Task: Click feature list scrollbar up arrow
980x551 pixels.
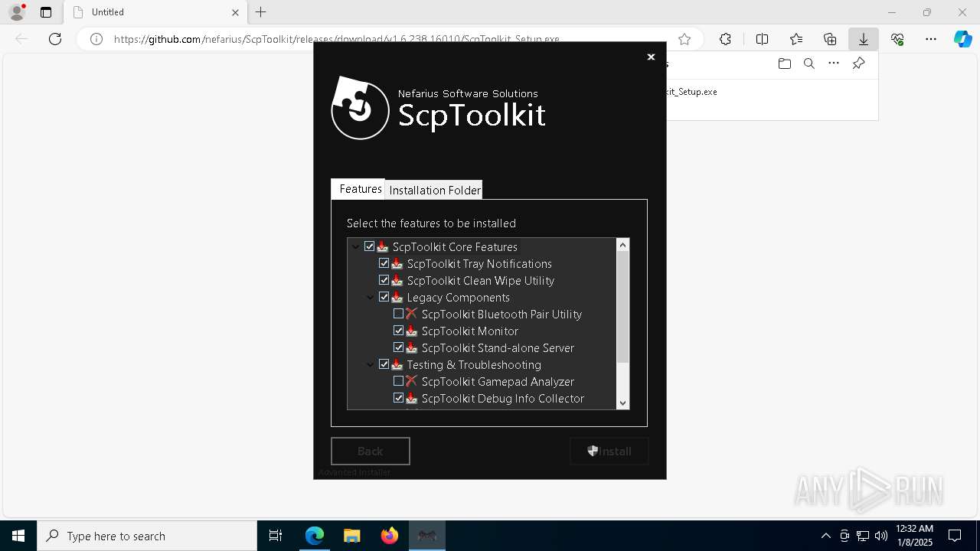Action: 622,245
